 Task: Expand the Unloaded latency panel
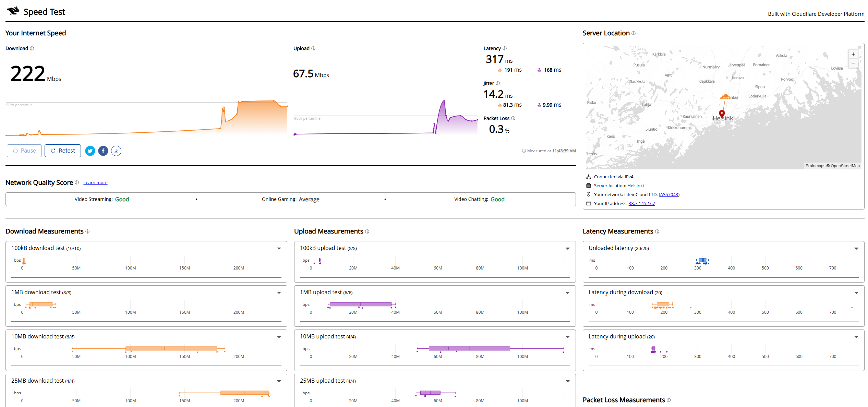856,249
